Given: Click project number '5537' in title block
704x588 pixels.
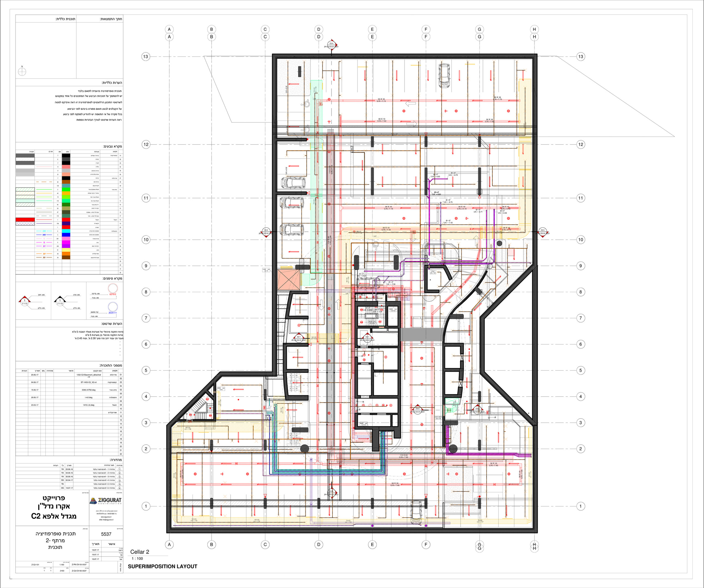Looking at the screenshot, I should [106, 534].
